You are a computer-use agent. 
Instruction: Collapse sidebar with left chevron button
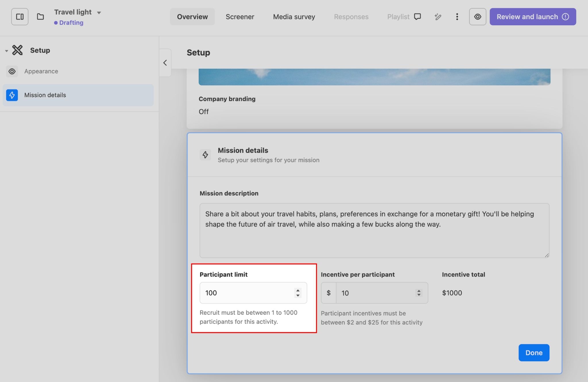coord(165,63)
